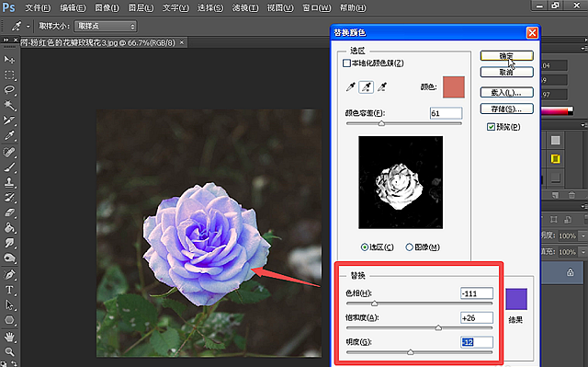Select the Eyedropper tool in the toolbox
Viewport: 588px width, 367px height.
click(x=9, y=135)
